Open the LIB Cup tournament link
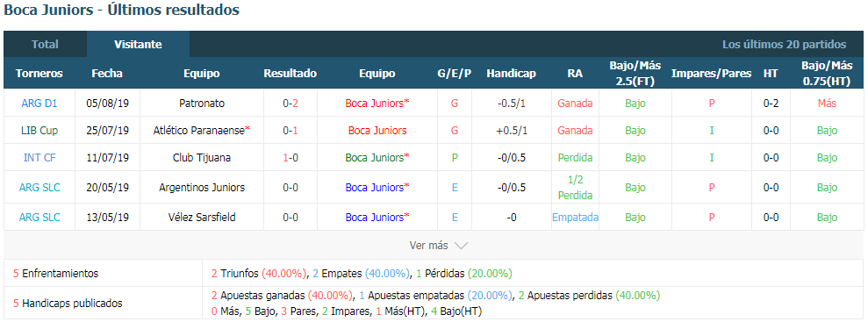868x322 pixels. tap(39, 131)
